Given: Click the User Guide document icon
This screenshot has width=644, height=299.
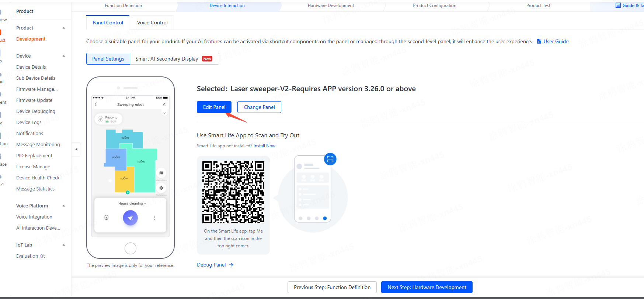Looking at the screenshot, I should (539, 41).
